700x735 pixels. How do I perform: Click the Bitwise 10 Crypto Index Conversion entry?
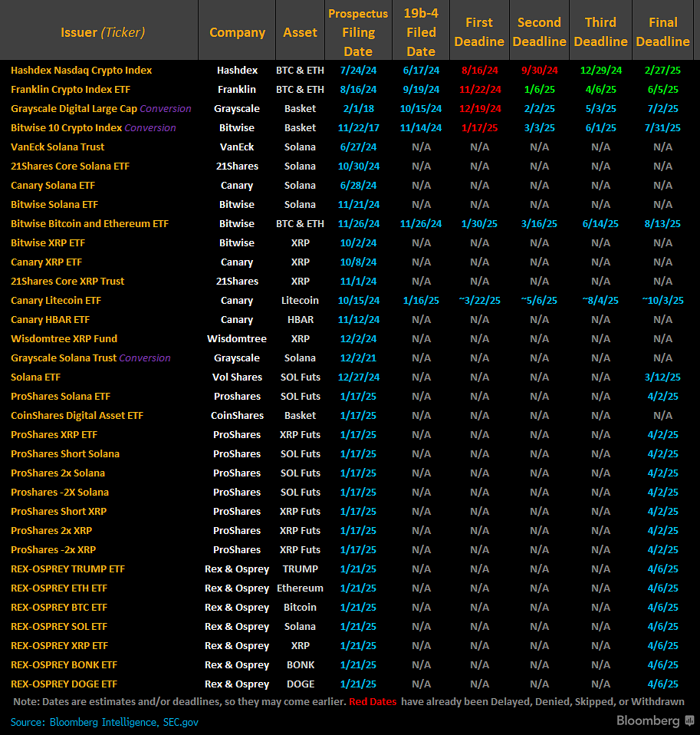(x=92, y=127)
